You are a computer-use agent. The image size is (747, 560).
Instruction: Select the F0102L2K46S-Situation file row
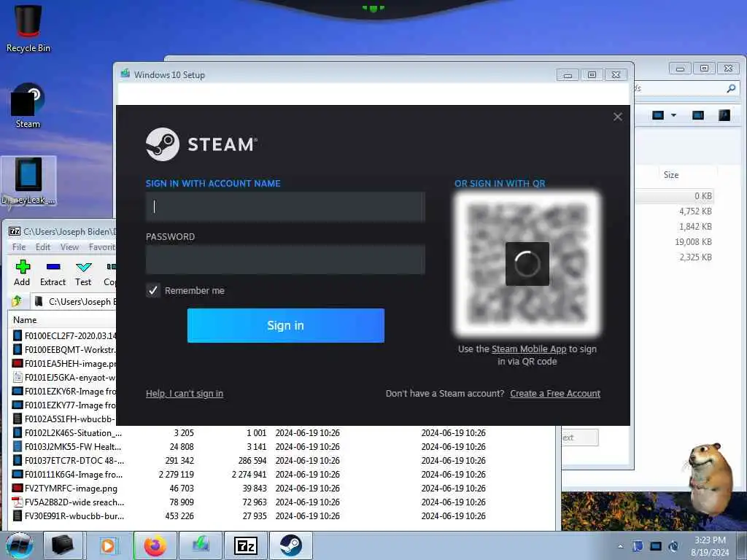pyautogui.click(x=282, y=433)
